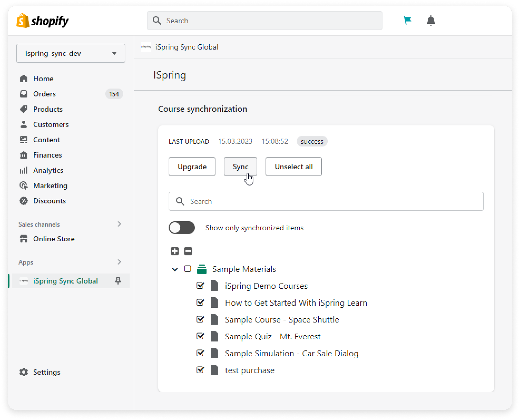Click the notification bell icon

pos(431,21)
